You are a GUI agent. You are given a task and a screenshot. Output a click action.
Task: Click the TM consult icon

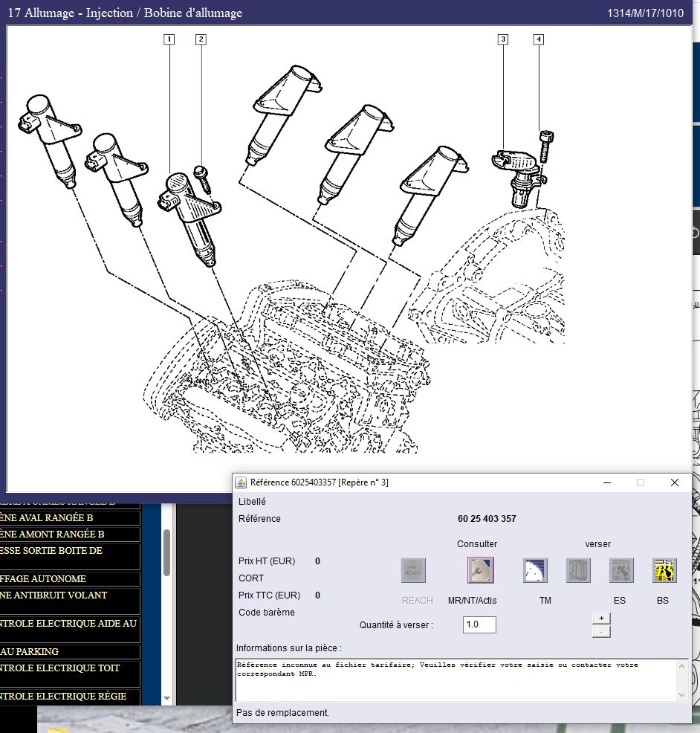point(535,570)
